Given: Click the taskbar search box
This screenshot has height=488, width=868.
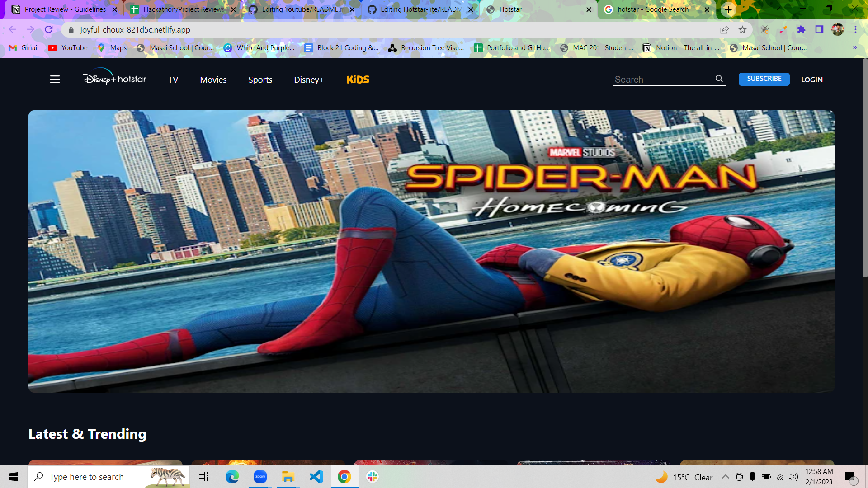Looking at the screenshot, I should click(x=108, y=477).
